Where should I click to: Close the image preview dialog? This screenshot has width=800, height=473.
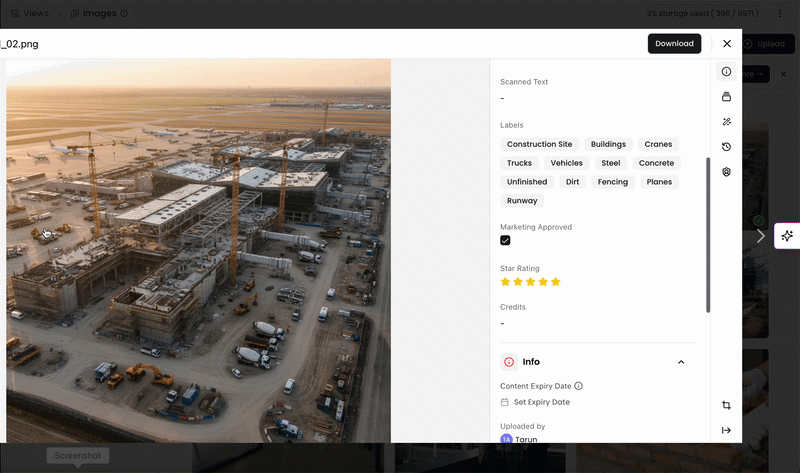[x=727, y=43]
